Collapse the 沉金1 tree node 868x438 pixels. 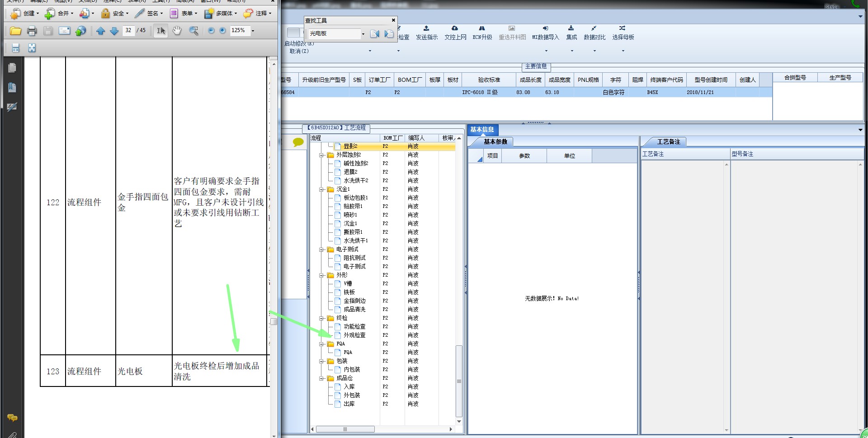pos(321,189)
